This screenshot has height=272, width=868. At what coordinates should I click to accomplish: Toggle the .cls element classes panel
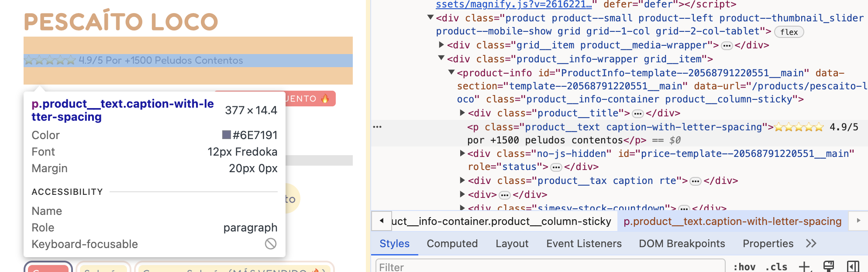(x=776, y=267)
